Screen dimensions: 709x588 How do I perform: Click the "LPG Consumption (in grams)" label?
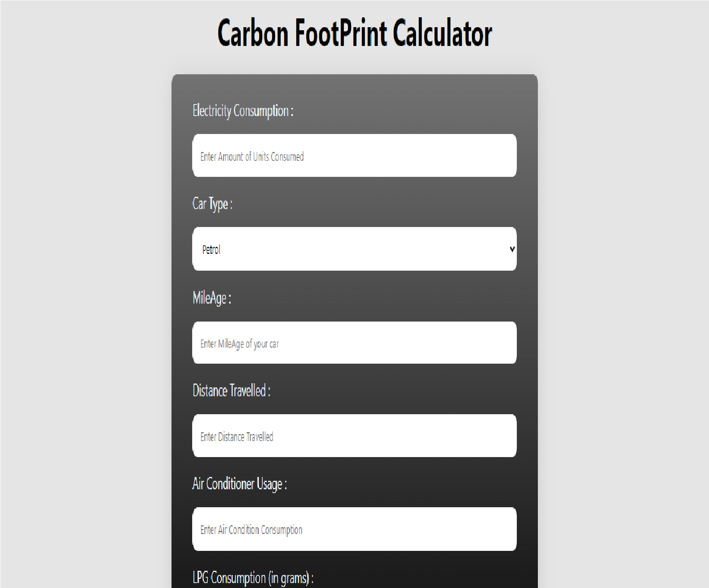click(253, 578)
